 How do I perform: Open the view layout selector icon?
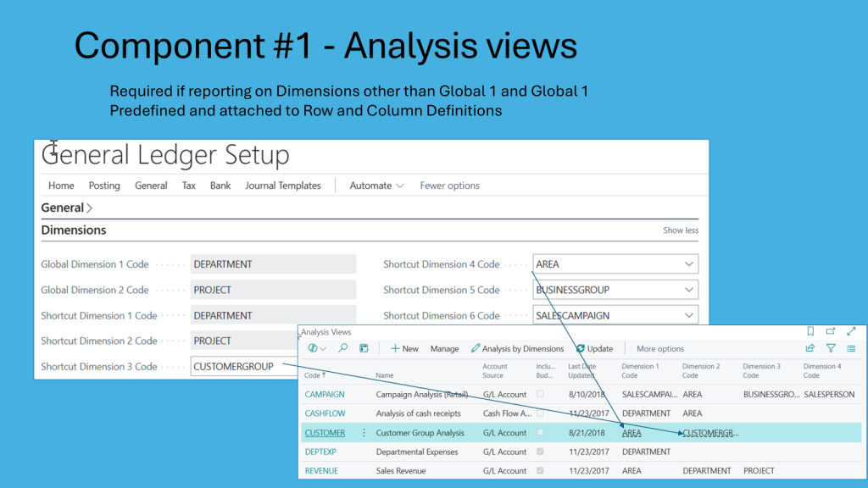(317, 348)
